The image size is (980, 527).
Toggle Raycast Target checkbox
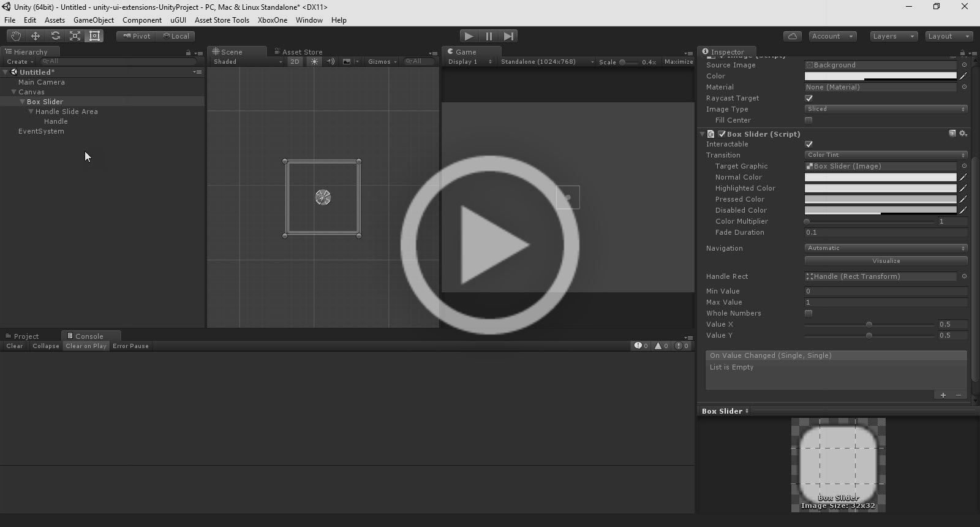pos(809,98)
